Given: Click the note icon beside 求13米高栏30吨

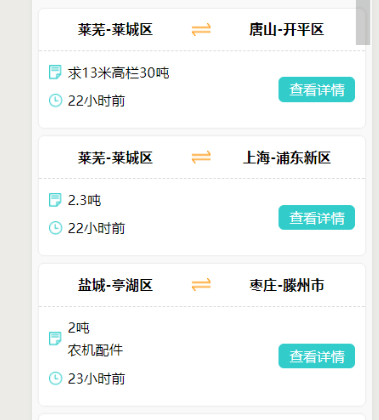Looking at the screenshot, I should tap(55, 72).
